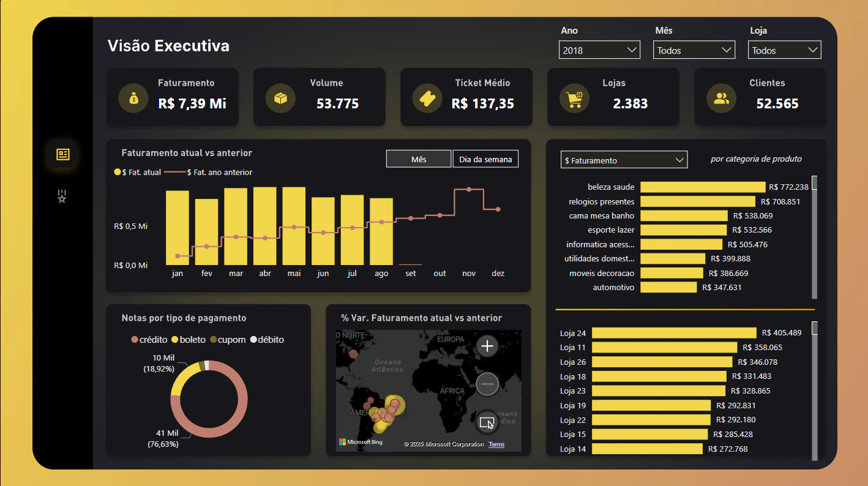
Task: Expand the Loja filter dropdown
Action: [x=784, y=50]
